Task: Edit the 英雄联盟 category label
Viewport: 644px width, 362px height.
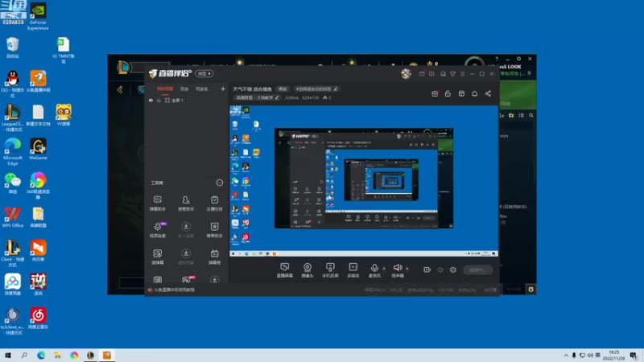Action: (x=258, y=97)
